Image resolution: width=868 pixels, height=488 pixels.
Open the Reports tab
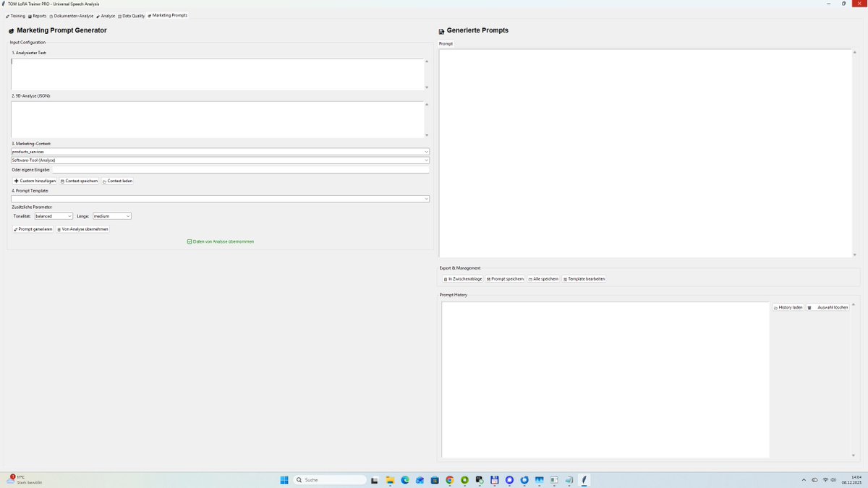[37, 15]
